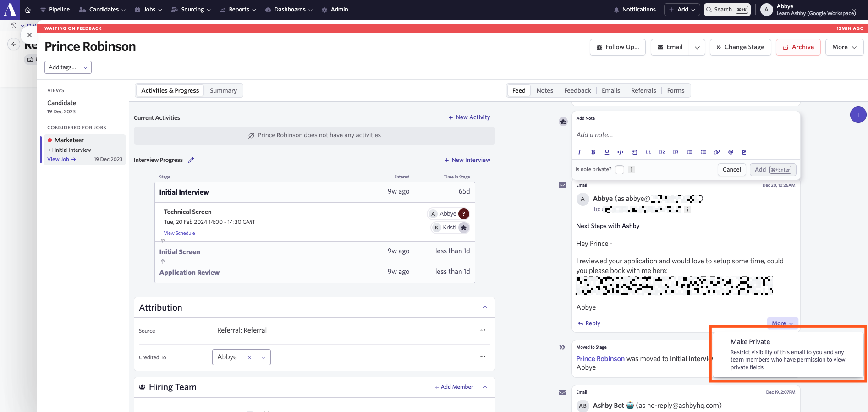868x412 pixels.
Task: Click the Follow Up button
Action: [617, 47]
